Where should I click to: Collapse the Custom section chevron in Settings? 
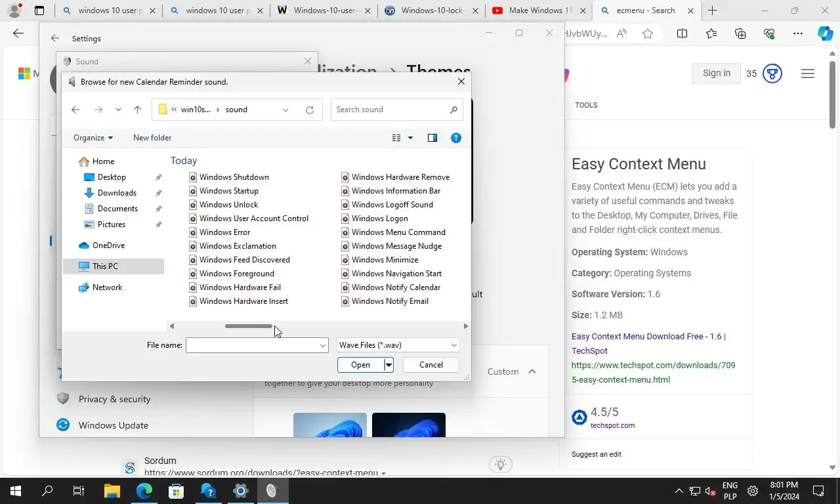pos(532,371)
